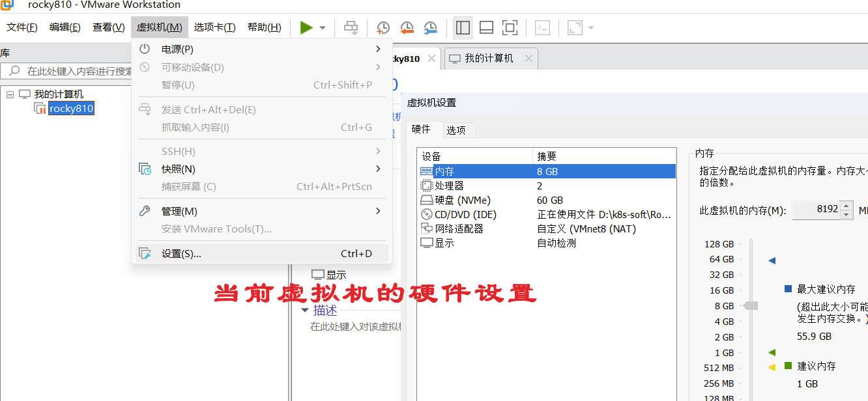The image size is (868, 401).
Task: Open the snapshot manager wrench-clock toolbar icon
Action: point(430,27)
